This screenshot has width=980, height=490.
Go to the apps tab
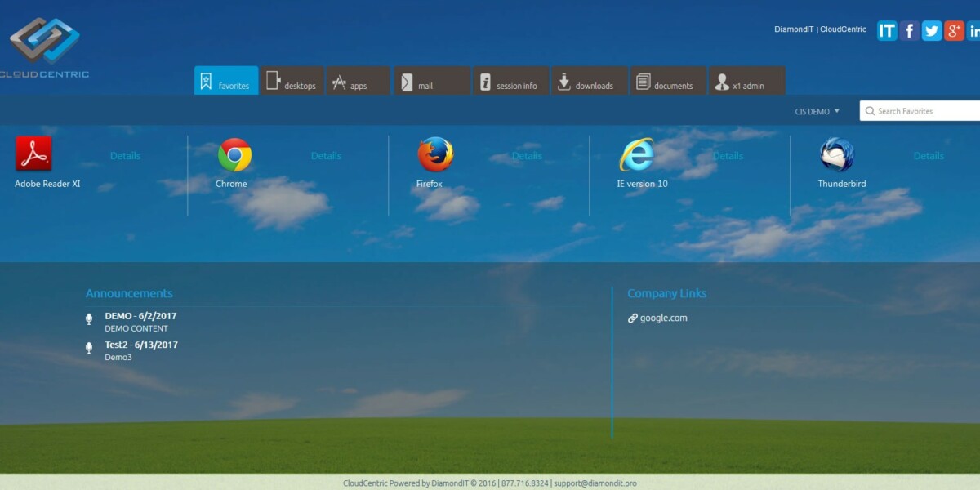click(x=358, y=81)
